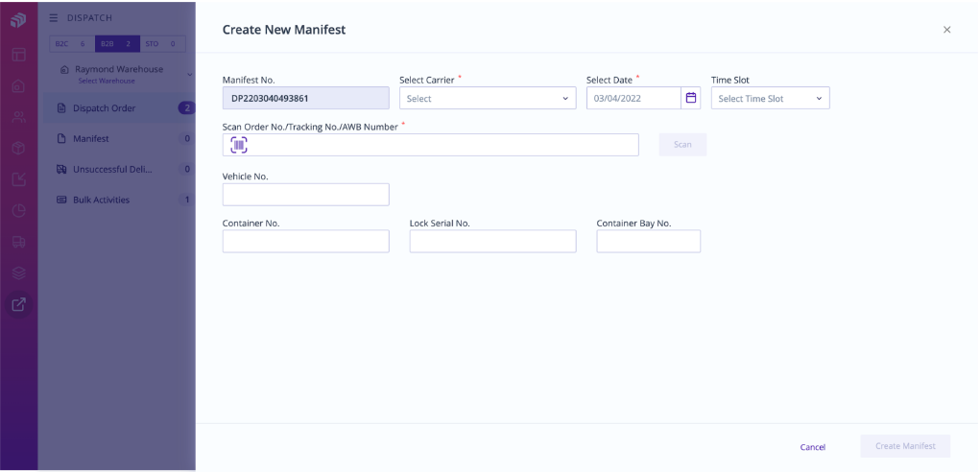Click the Unsuccessful Deliveries truck icon
Viewport: 980px width, 472px height.
tap(61, 169)
